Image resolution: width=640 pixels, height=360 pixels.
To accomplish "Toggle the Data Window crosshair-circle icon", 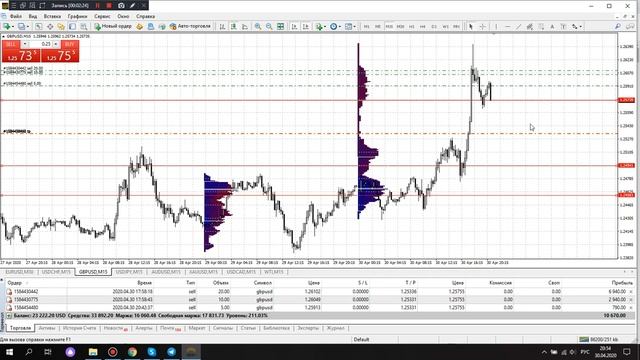I will pyautogui.click(x=50, y=26).
